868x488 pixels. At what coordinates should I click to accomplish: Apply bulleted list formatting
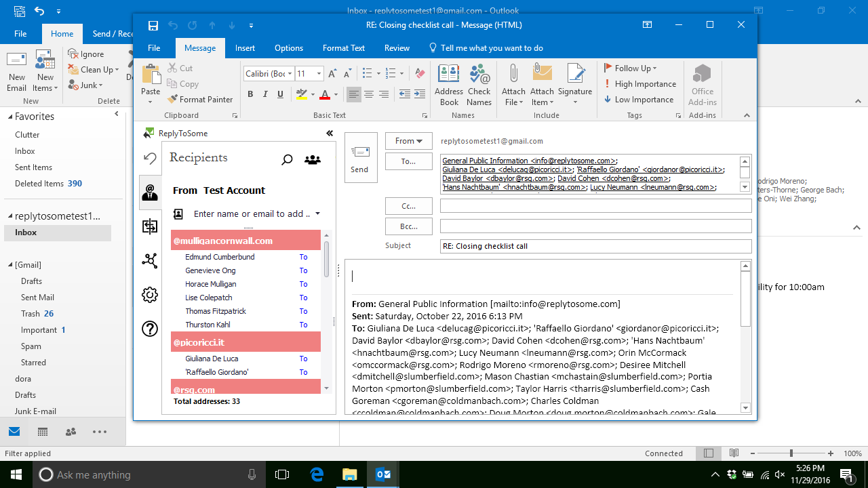pos(367,73)
